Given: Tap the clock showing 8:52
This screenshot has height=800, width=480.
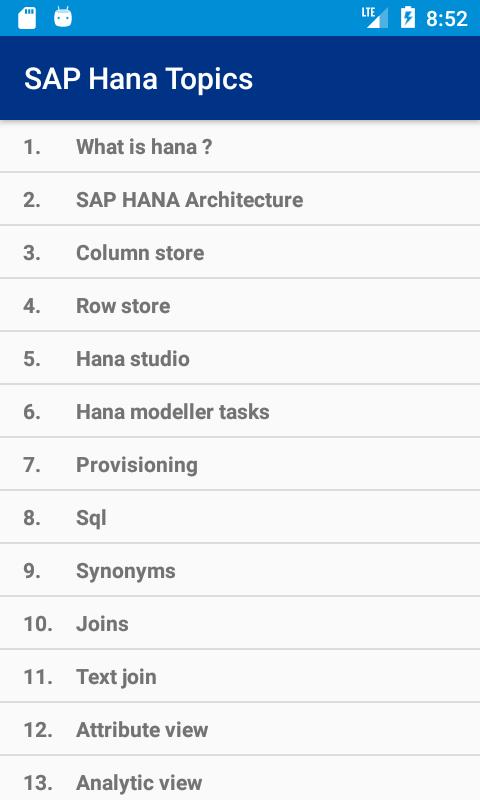Looking at the screenshot, I should [x=447, y=18].
